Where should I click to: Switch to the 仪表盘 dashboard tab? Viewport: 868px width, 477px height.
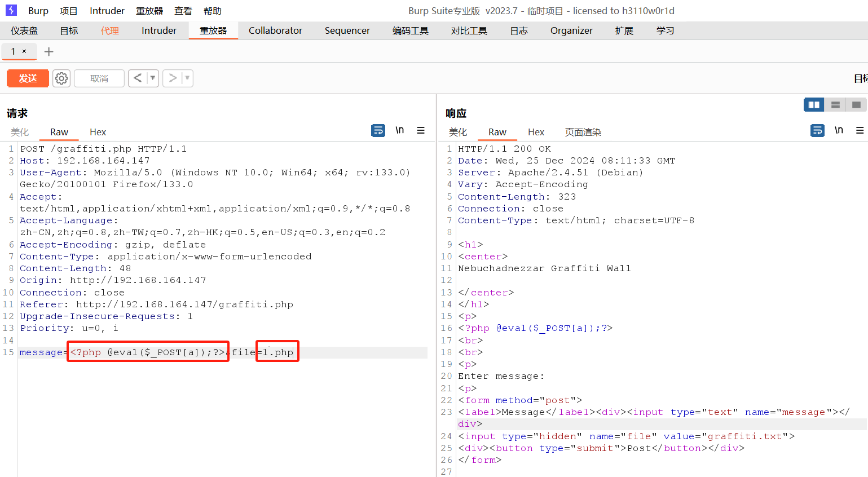pyautogui.click(x=24, y=30)
